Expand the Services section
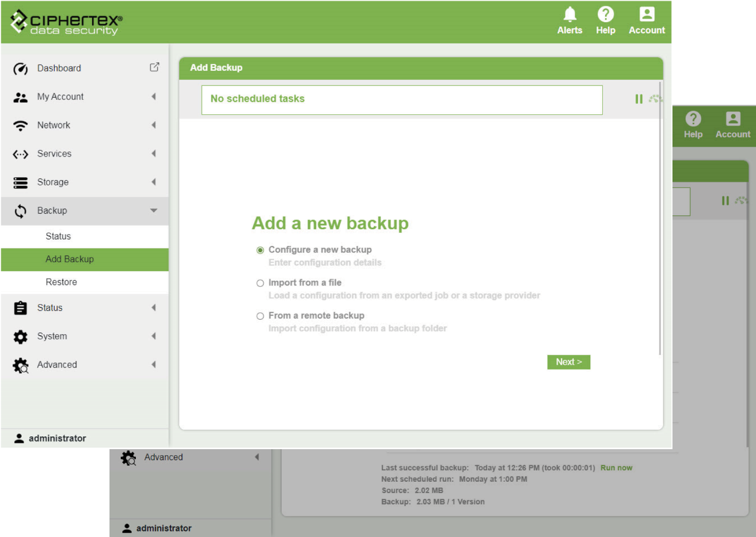 [154, 153]
